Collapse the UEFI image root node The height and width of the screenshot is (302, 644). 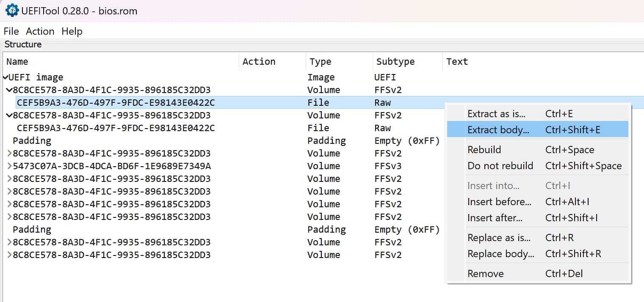click(6, 77)
